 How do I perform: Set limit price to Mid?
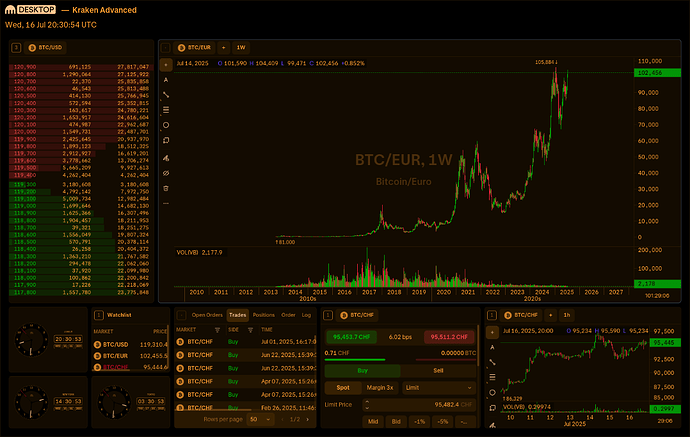point(373,422)
